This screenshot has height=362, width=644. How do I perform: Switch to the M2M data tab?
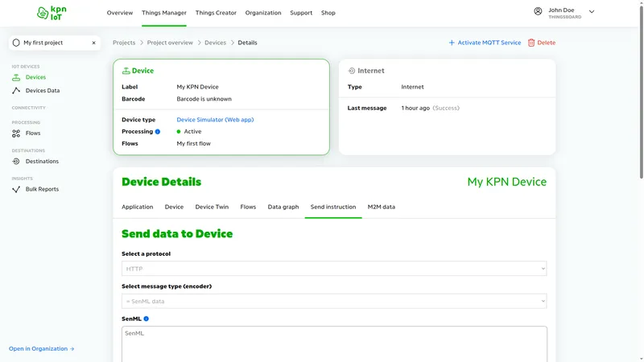pyautogui.click(x=381, y=207)
